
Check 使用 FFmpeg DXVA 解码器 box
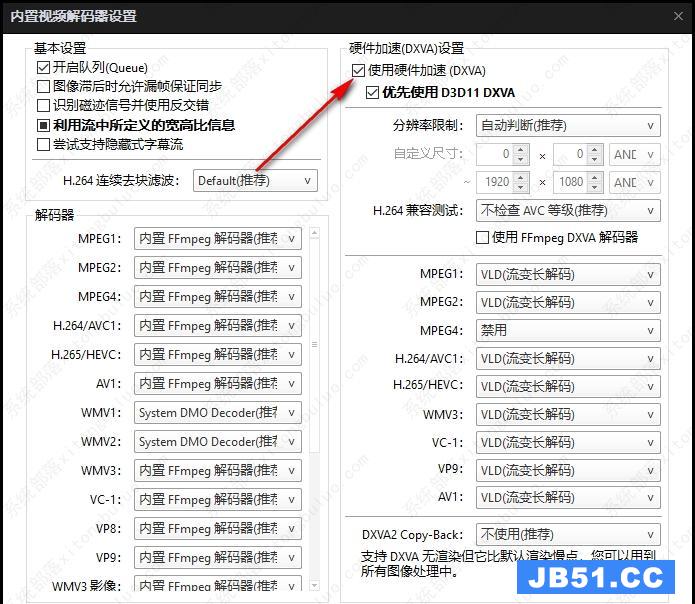[x=483, y=237]
